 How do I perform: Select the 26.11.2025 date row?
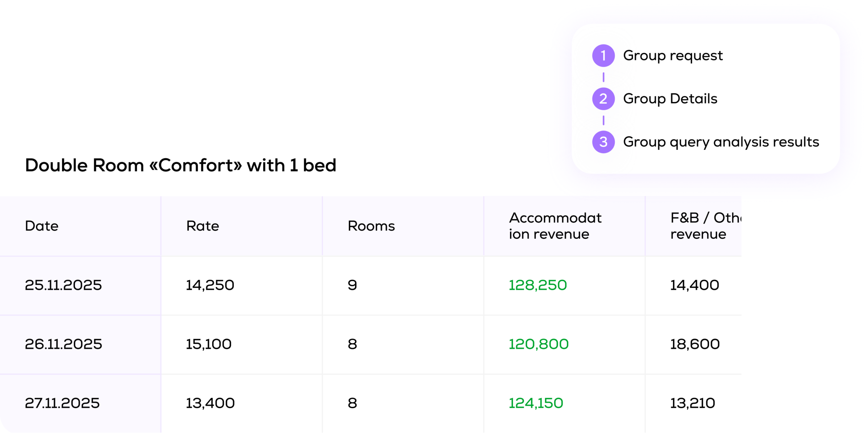[x=63, y=344]
